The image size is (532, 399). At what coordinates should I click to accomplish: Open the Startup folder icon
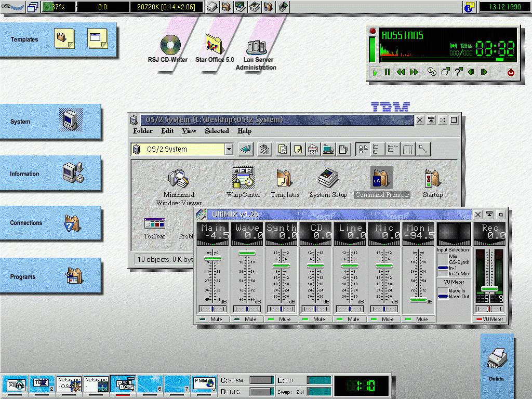[432, 179]
